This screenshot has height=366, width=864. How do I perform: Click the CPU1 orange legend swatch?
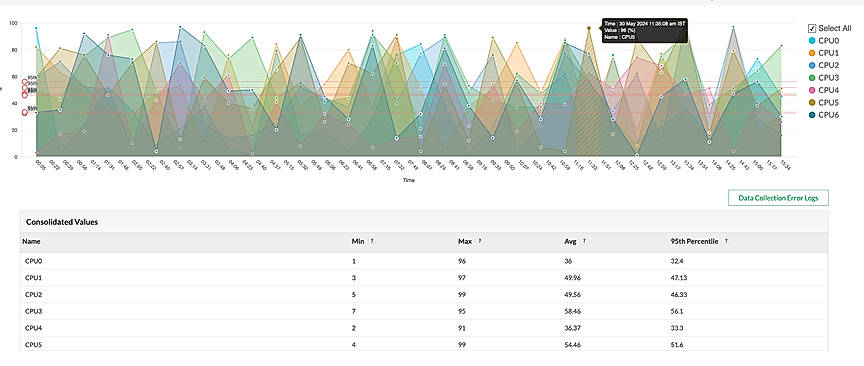[812, 53]
